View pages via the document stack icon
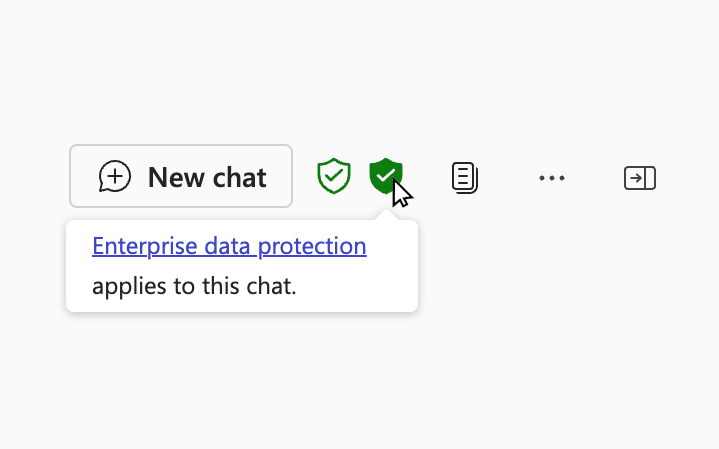Image resolution: width=719 pixels, height=449 pixels. coord(465,177)
